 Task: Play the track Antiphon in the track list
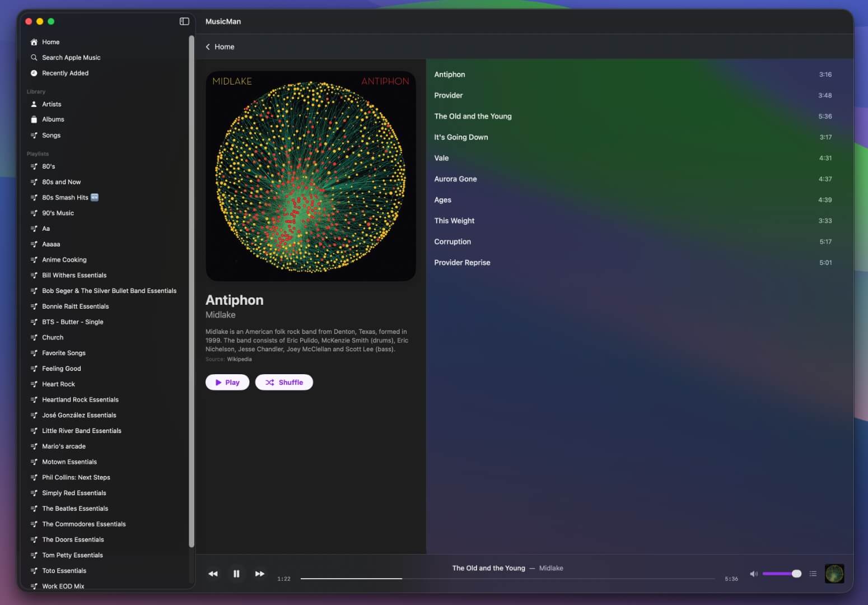tap(633, 75)
